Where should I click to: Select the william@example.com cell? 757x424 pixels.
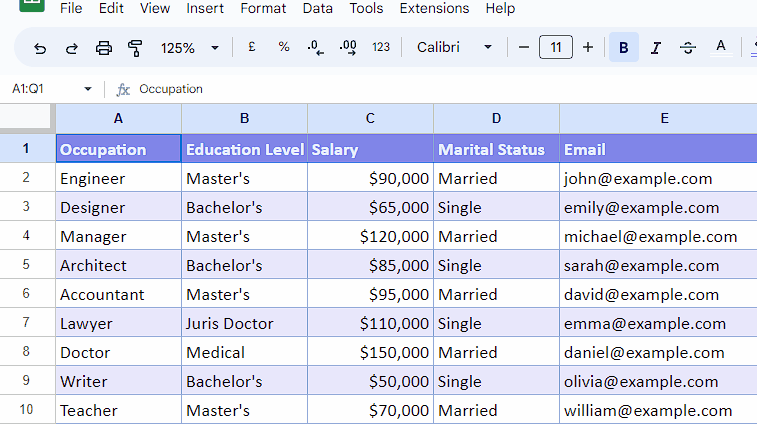point(659,410)
